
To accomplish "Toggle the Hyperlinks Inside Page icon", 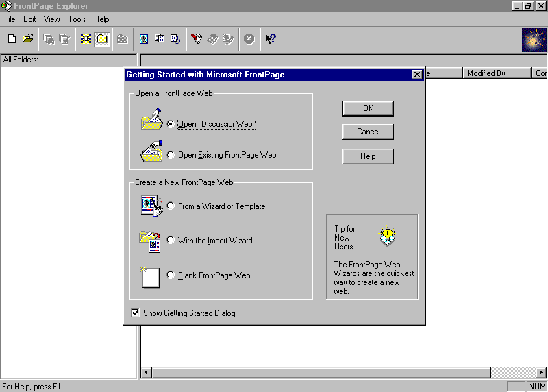I will pyautogui.click(x=175, y=39).
